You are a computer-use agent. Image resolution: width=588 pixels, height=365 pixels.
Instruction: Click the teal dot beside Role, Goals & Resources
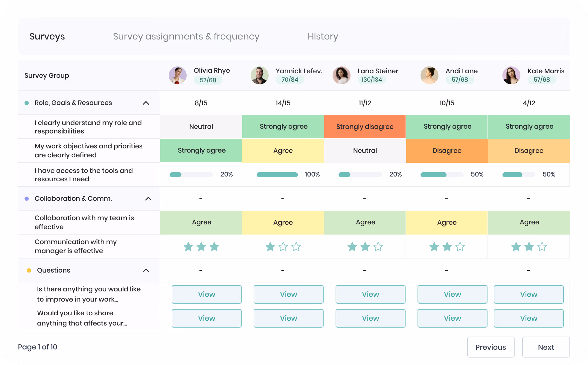point(27,103)
